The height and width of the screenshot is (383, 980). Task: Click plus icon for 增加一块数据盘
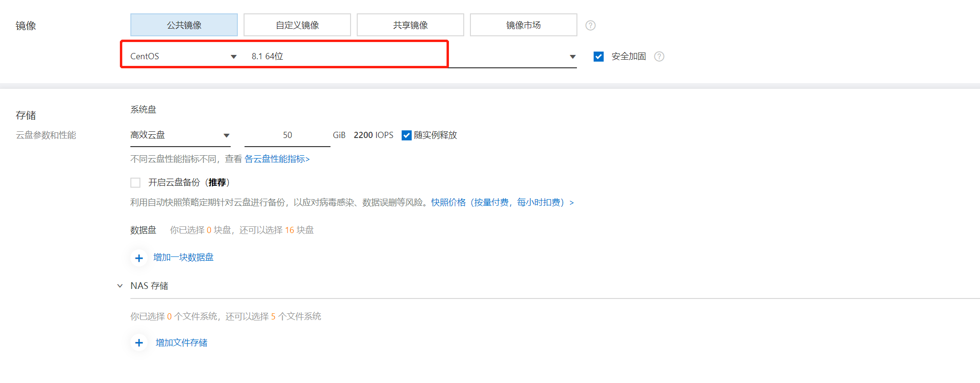[139, 258]
